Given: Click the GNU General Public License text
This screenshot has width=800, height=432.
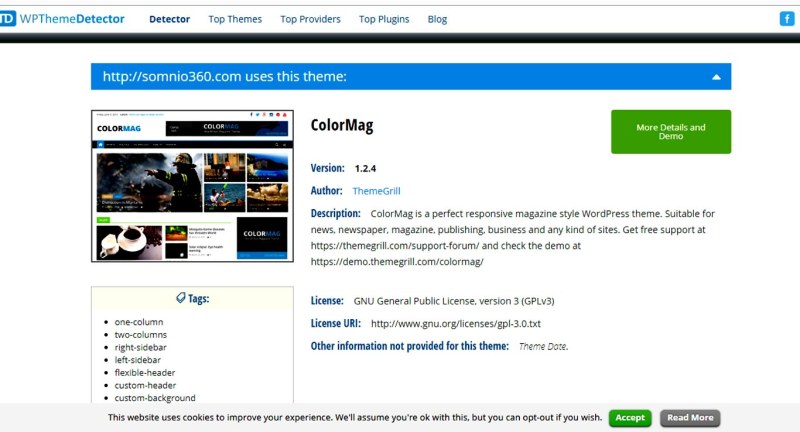Looking at the screenshot, I should click(454, 301).
